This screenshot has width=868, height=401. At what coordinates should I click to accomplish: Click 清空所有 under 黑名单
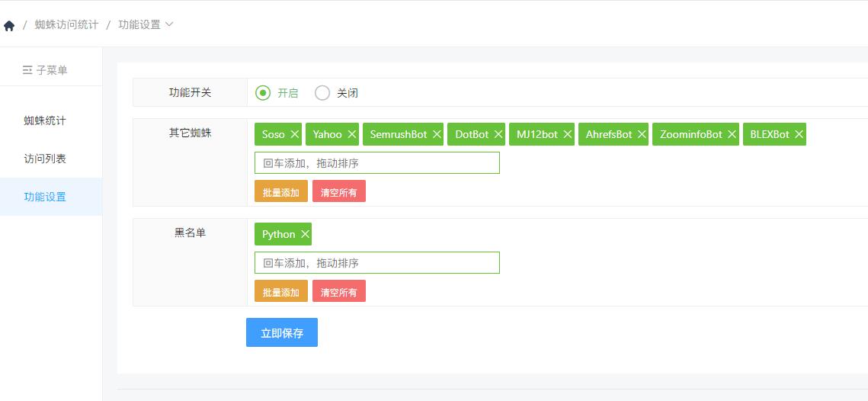339,290
